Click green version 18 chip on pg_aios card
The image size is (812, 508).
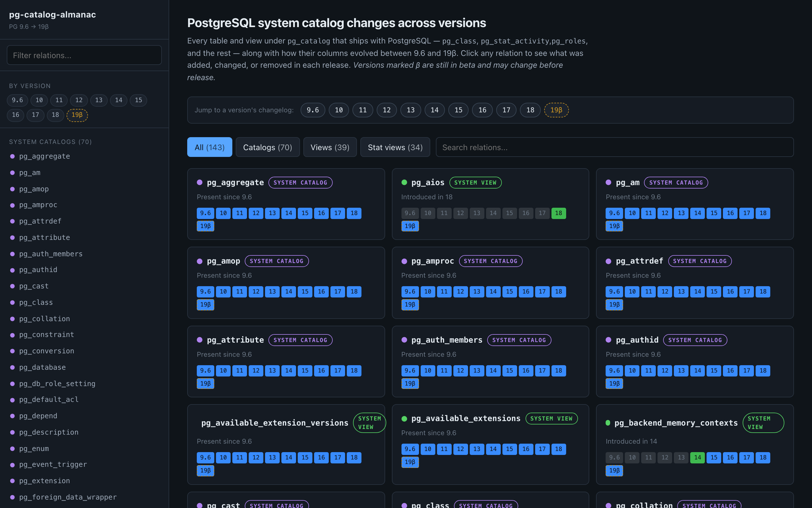coord(558,213)
